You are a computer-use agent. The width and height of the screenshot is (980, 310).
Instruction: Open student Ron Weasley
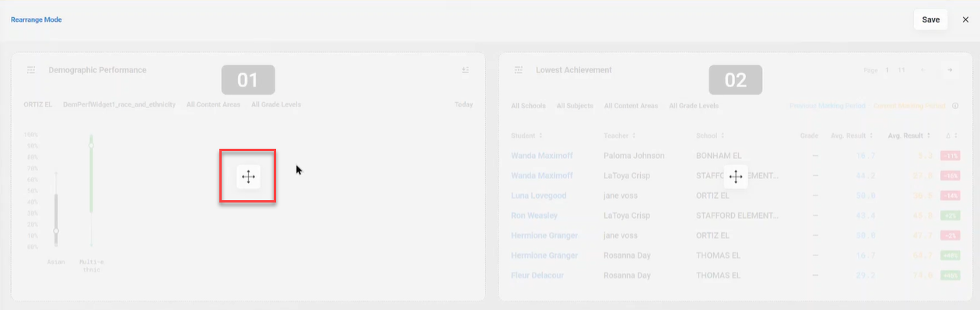(x=534, y=215)
